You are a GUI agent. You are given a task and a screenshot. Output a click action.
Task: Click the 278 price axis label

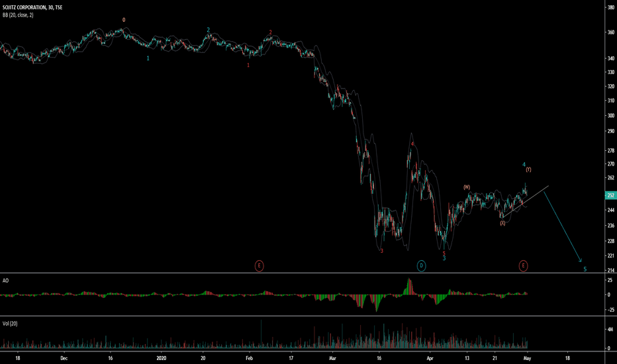tap(610, 150)
